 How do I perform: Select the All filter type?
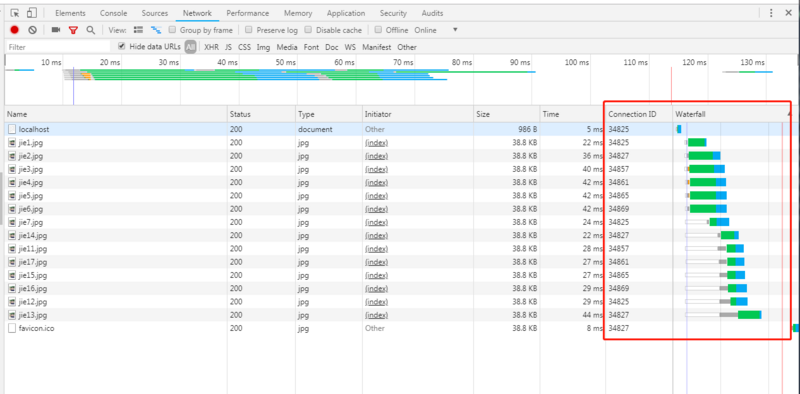pos(190,47)
